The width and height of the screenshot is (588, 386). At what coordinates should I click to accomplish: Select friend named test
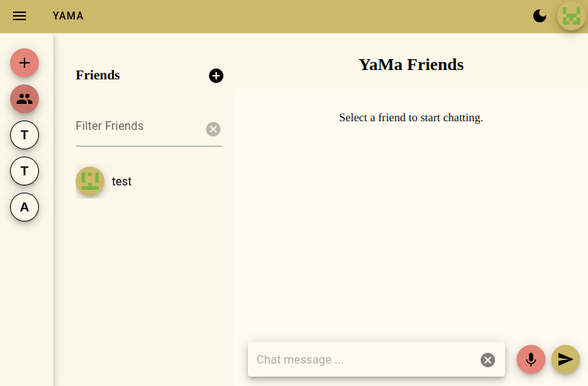[122, 182]
